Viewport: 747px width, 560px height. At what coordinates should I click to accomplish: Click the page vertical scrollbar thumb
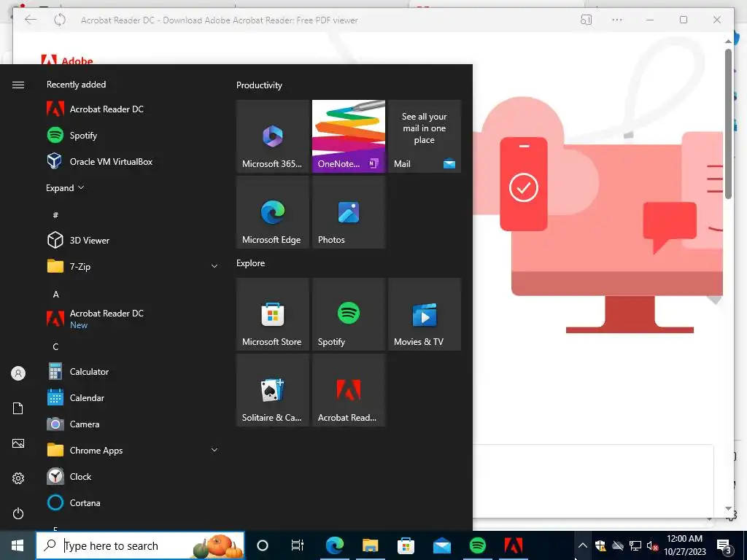(x=728, y=124)
